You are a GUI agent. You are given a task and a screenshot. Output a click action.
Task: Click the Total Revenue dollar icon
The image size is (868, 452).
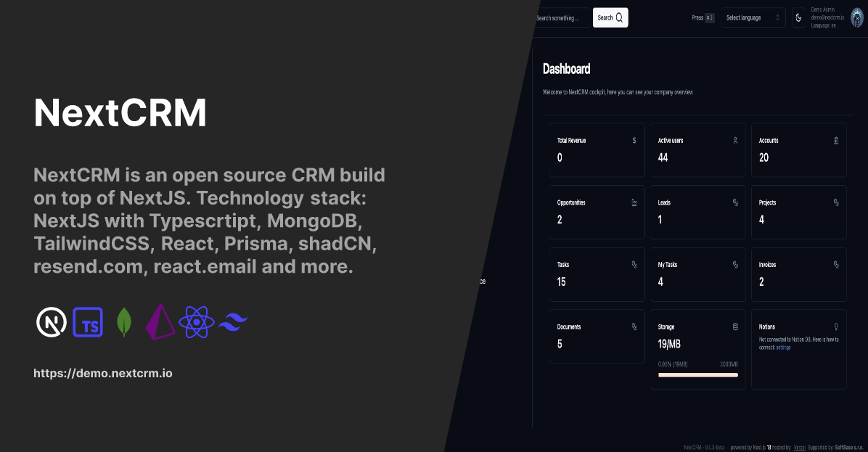pyautogui.click(x=634, y=140)
